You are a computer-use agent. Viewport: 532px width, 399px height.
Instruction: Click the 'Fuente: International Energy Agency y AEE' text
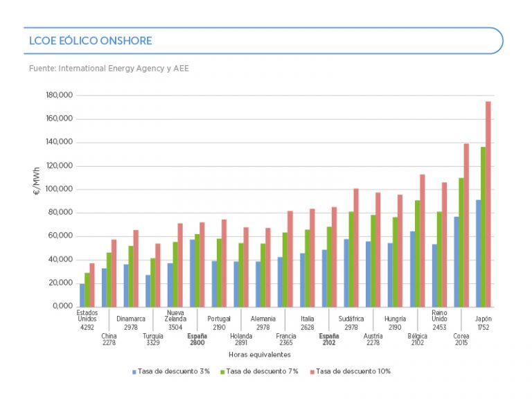click(109, 69)
